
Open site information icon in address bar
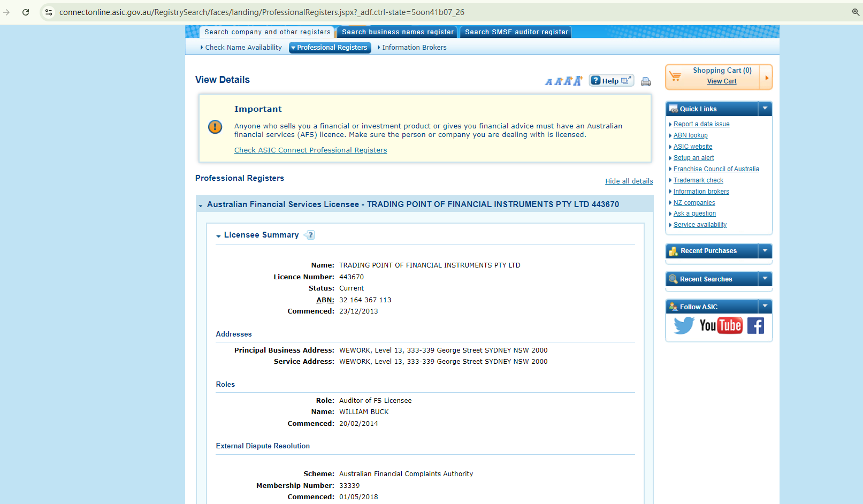[x=49, y=12]
